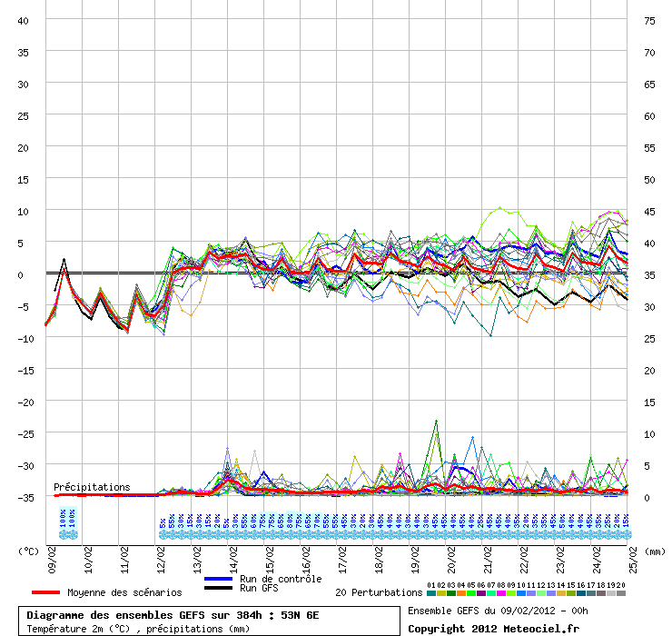This screenshot has height=636, width=672.
Task: Choose the gold swatch for perturbation 14
Action: [561, 593]
